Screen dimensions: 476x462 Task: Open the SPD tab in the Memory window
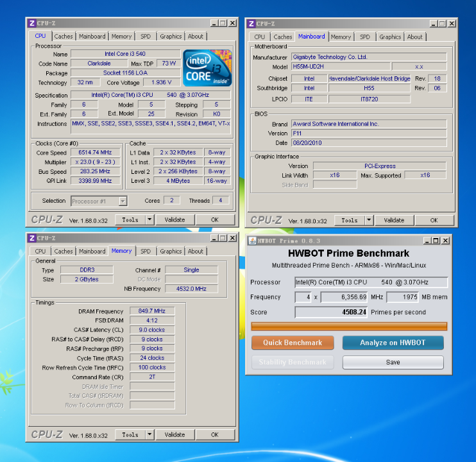tap(146, 252)
